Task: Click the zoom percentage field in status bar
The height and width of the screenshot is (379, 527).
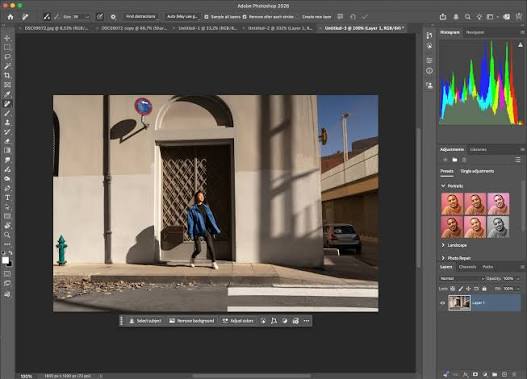Action: pyautogui.click(x=27, y=376)
